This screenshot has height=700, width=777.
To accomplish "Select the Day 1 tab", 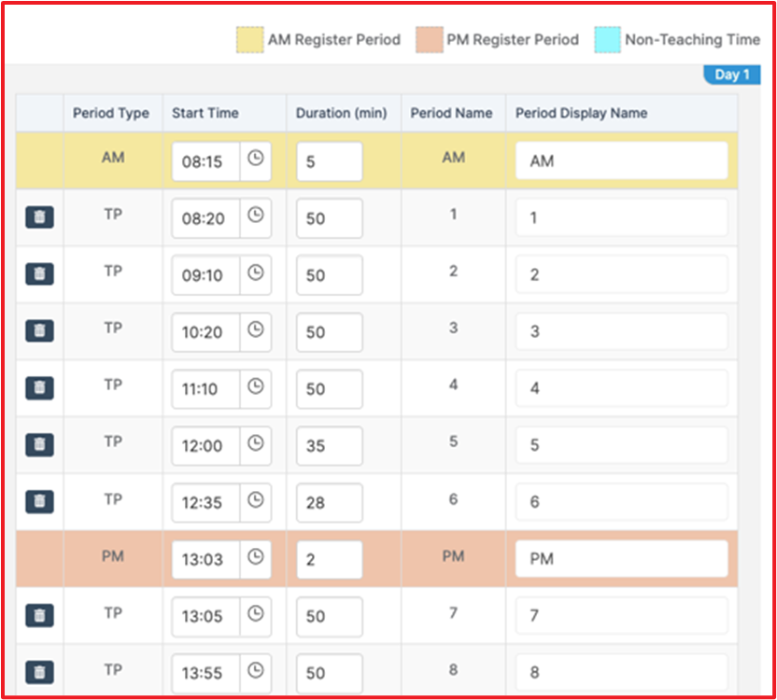I will [x=732, y=75].
